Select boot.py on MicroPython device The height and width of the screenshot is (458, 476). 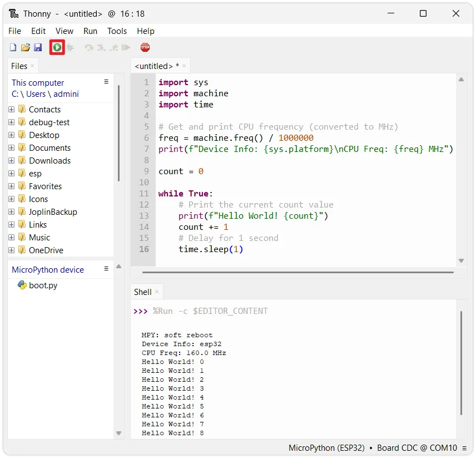tap(43, 285)
